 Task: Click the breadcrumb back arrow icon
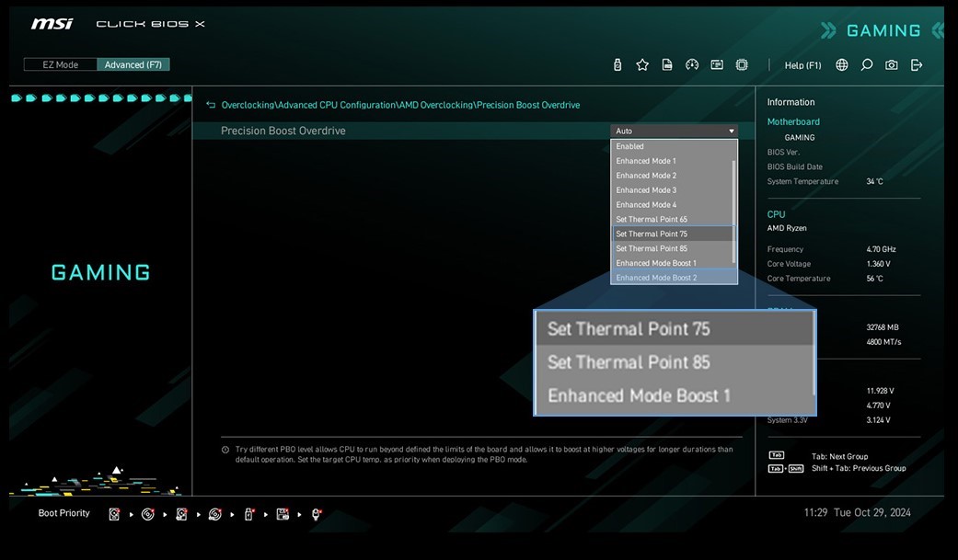(211, 105)
